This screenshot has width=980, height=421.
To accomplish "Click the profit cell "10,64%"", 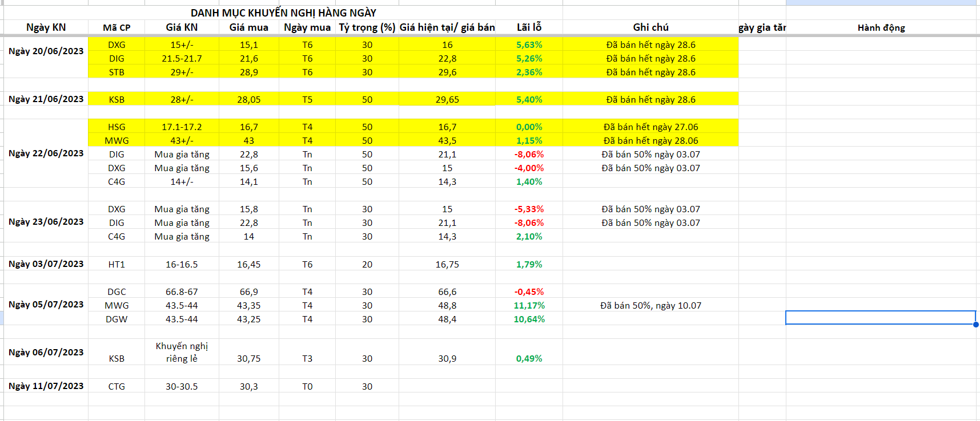I will pos(529,319).
